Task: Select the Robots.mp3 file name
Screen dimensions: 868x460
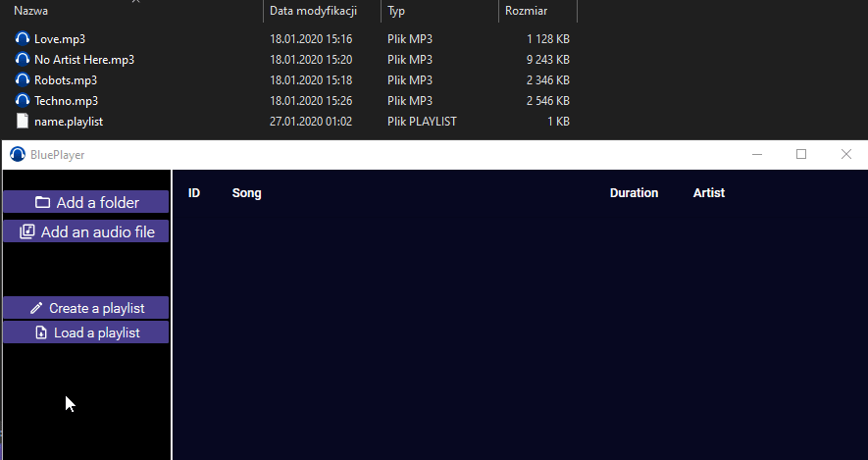Action: pos(66,80)
